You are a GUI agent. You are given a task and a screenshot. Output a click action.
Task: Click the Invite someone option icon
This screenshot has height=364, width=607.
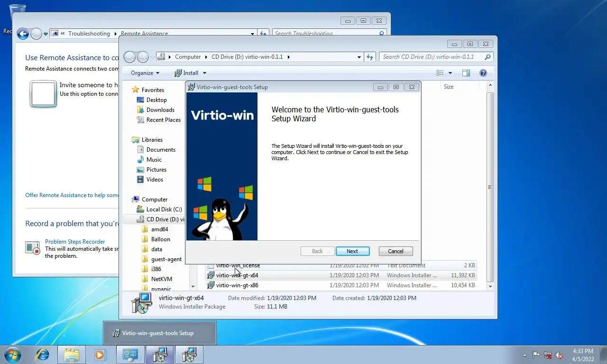tap(43, 94)
